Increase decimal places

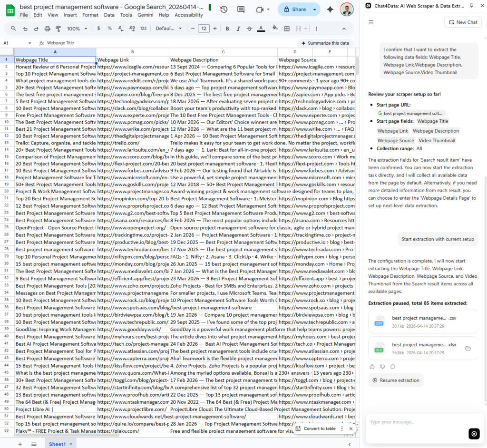tap(132, 29)
